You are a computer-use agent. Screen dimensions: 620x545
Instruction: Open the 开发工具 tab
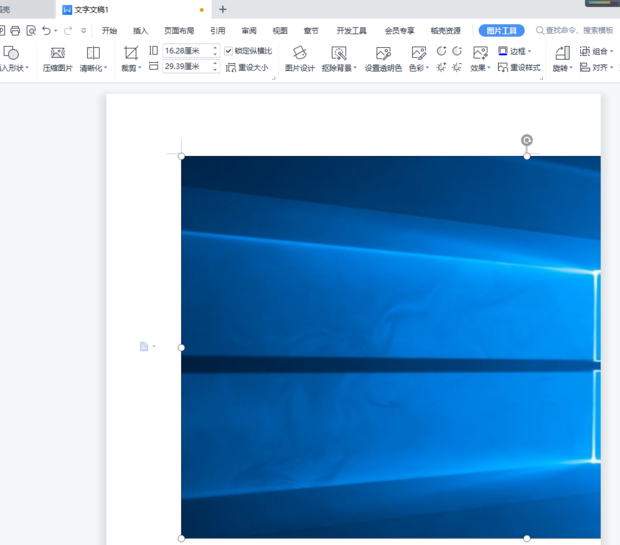pyautogui.click(x=351, y=31)
